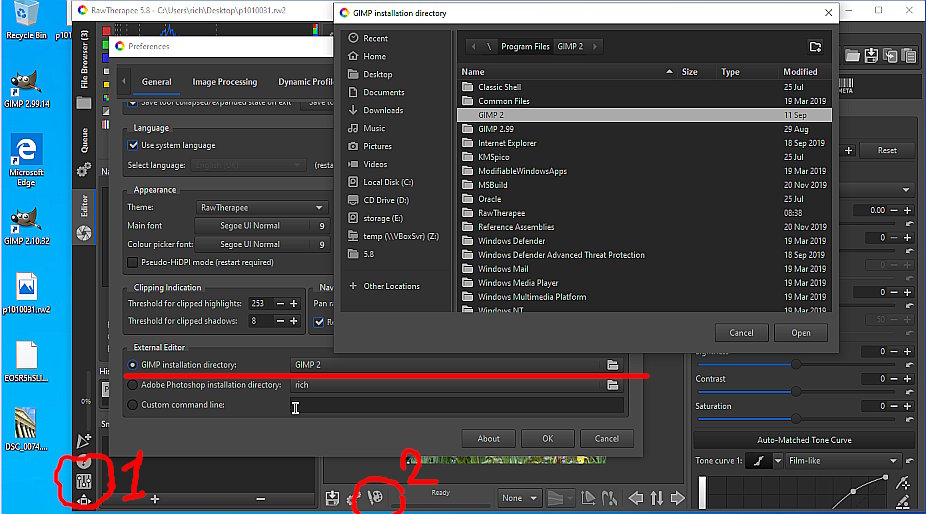Viewport: 926px width, 514px height.
Task: Click Auto-Matched Tone Curve button
Action: [804, 440]
